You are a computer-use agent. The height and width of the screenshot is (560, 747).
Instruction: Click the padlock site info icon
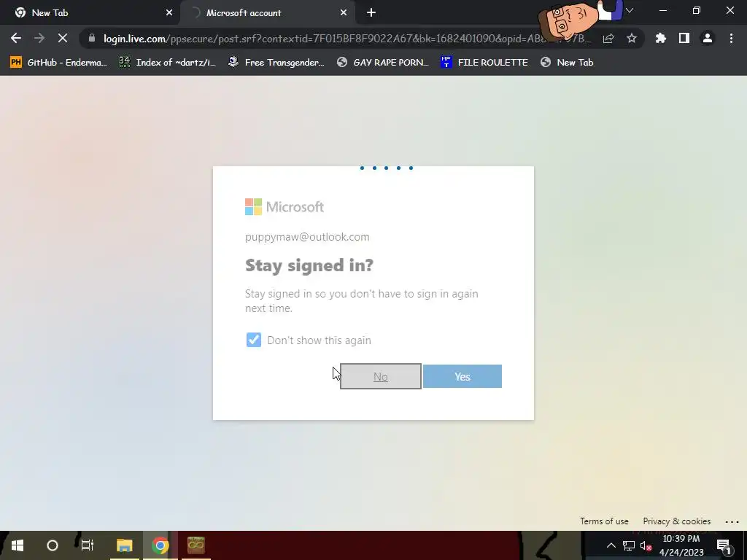[x=92, y=38]
